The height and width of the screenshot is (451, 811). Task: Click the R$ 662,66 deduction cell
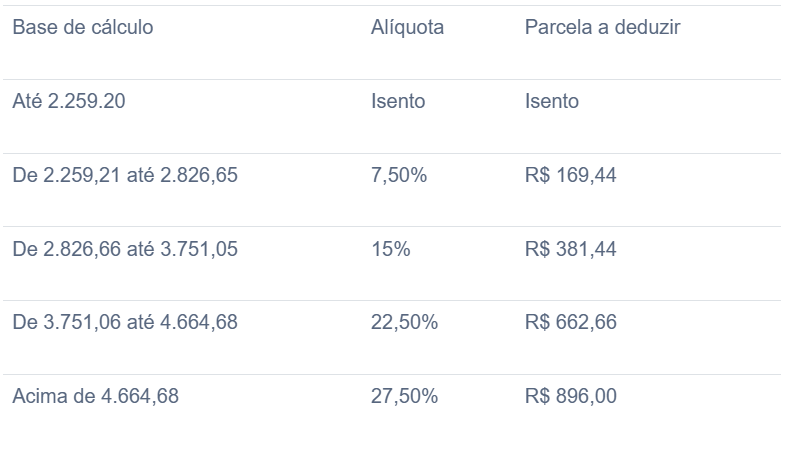click(x=571, y=322)
